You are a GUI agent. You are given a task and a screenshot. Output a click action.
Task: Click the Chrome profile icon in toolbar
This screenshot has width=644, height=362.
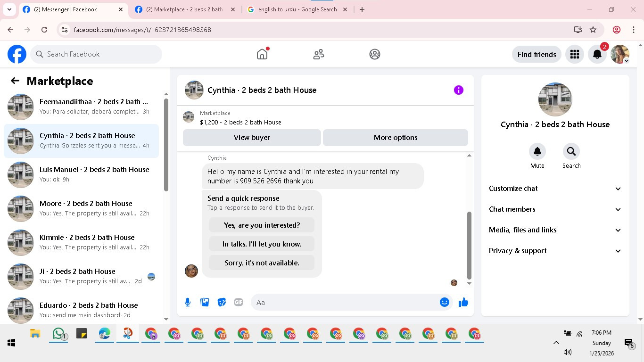[x=617, y=30]
